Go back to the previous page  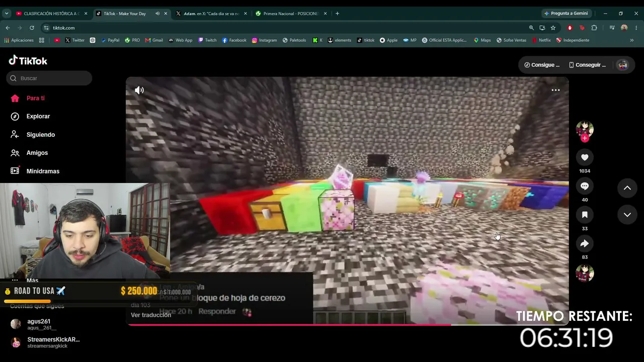[x=8, y=28]
